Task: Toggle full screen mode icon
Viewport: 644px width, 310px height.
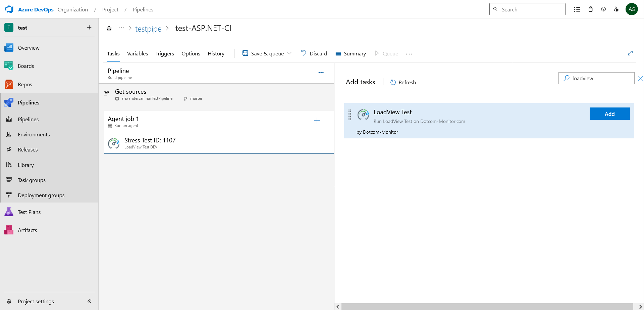Action: click(630, 53)
